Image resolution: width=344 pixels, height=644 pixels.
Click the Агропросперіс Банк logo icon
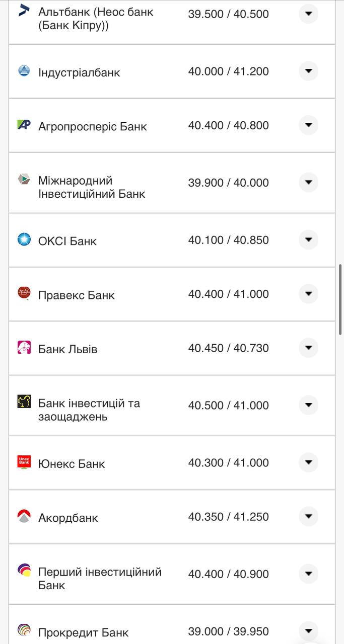click(24, 125)
